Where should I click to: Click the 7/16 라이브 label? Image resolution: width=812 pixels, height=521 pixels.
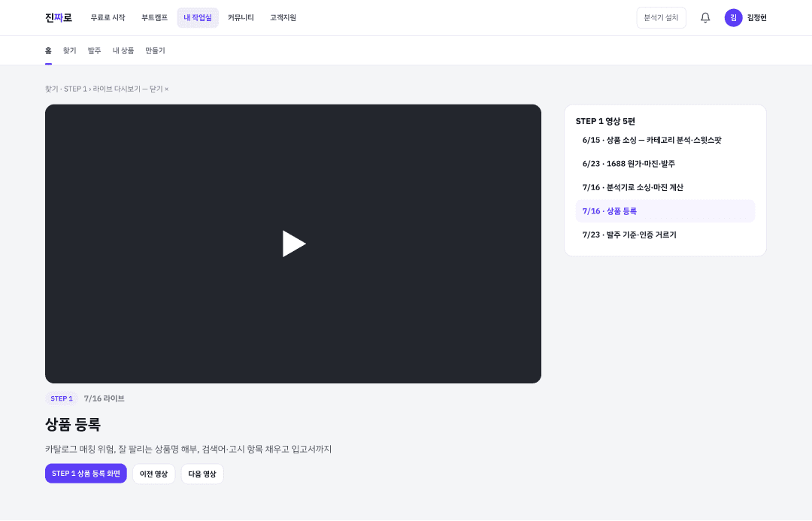point(104,398)
